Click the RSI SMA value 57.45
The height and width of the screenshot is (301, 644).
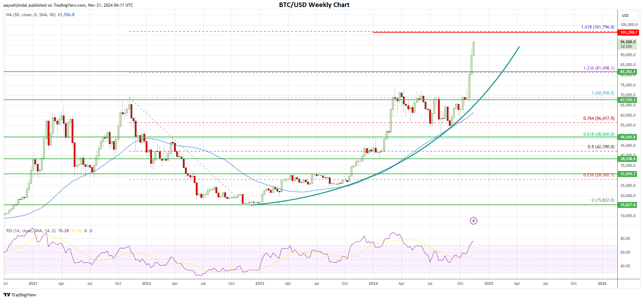coord(76,231)
